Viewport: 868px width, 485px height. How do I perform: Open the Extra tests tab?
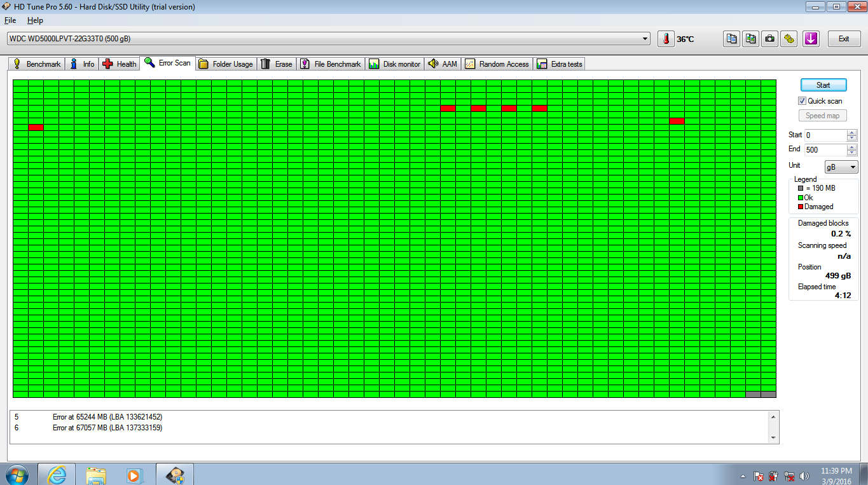(560, 64)
